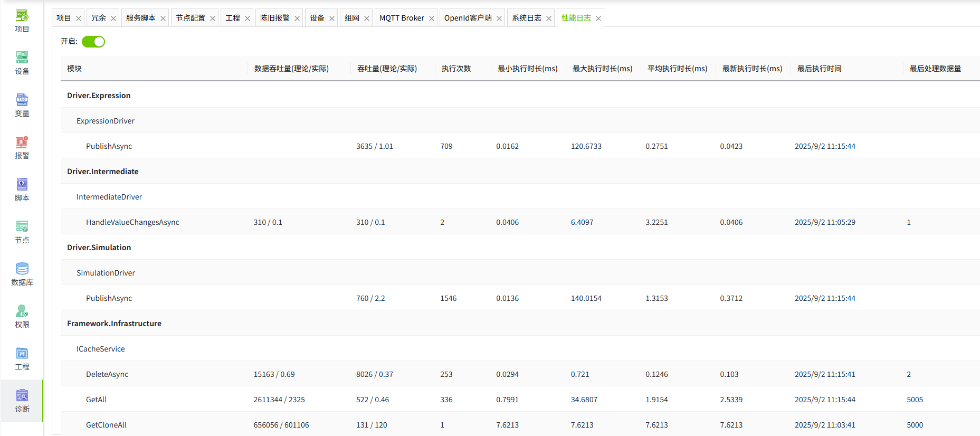Turn off the 开启 toggle switch
Viewport: 980px width, 436px height.
coord(93,42)
